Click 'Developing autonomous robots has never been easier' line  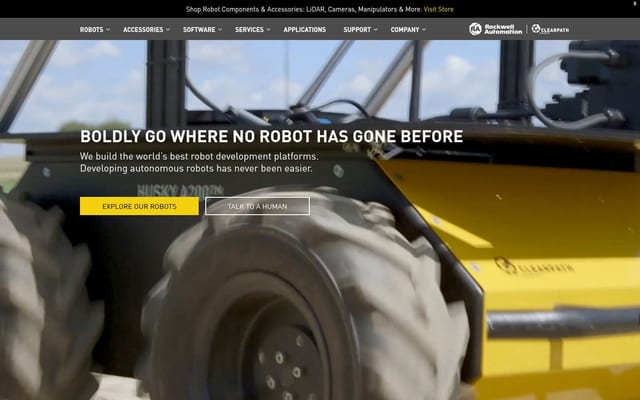(196, 168)
